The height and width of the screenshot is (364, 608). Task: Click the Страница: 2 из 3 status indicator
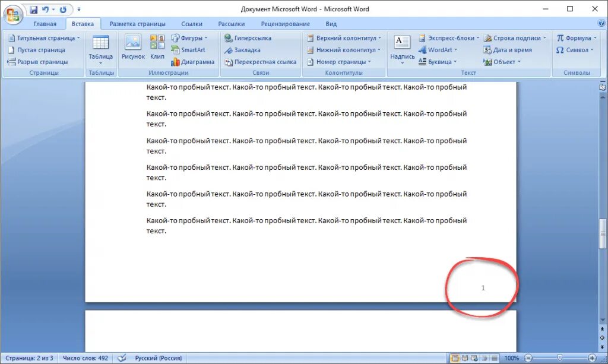29,358
